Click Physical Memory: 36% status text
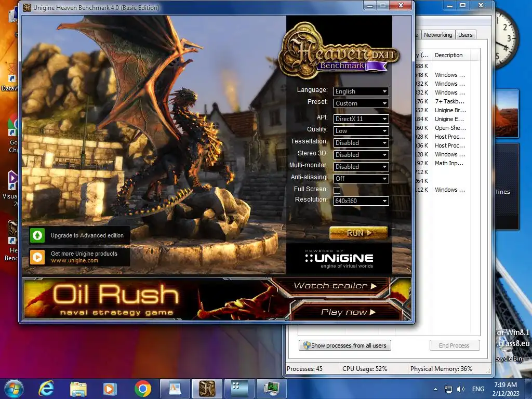This screenshot has width=532, height=399. coord(441,369)
